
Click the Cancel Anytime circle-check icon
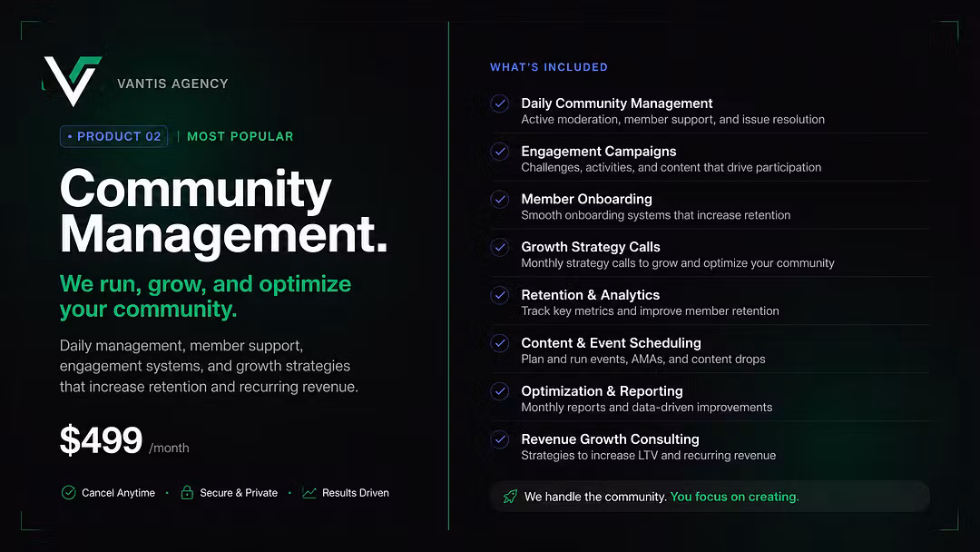tap(69, 493)
